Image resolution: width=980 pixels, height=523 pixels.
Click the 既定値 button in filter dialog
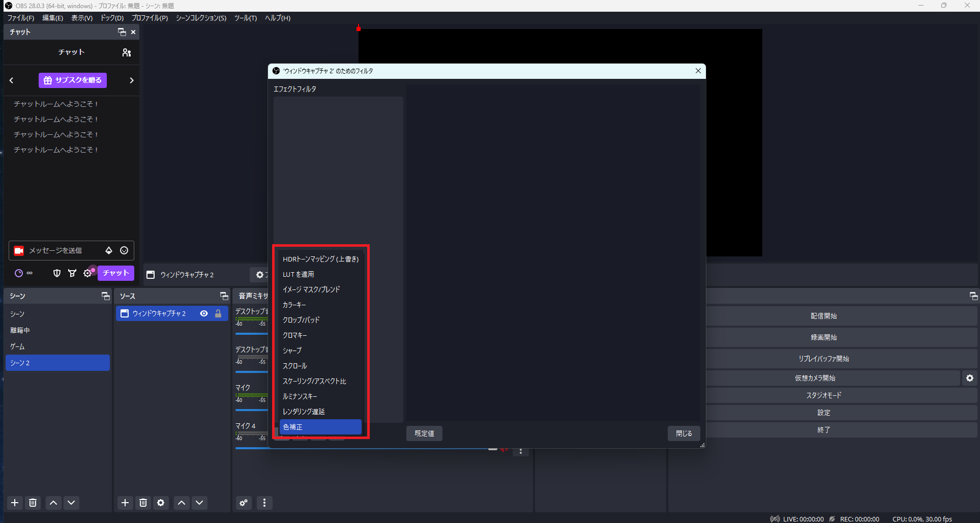pos(424,433)
